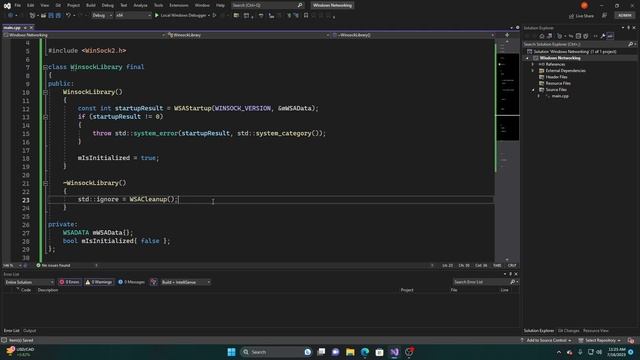Open the Build + IntelliSense dropdown

coord(186,282)
